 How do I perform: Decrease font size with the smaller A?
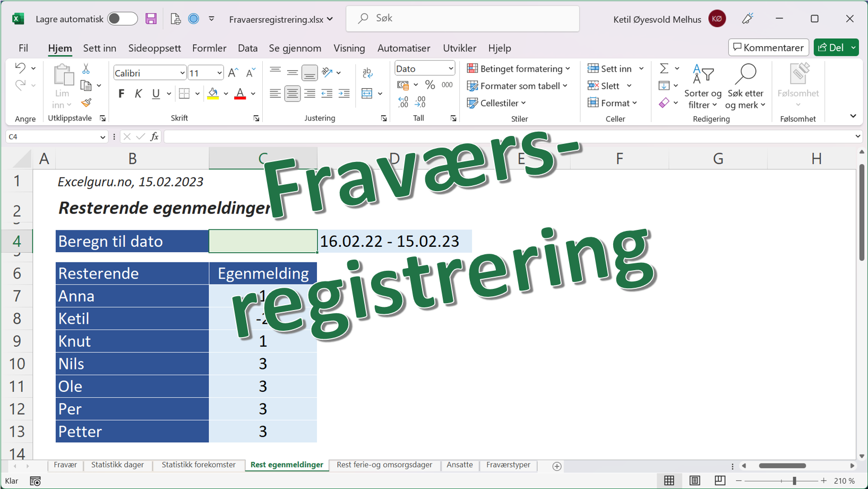click(251, 73)
